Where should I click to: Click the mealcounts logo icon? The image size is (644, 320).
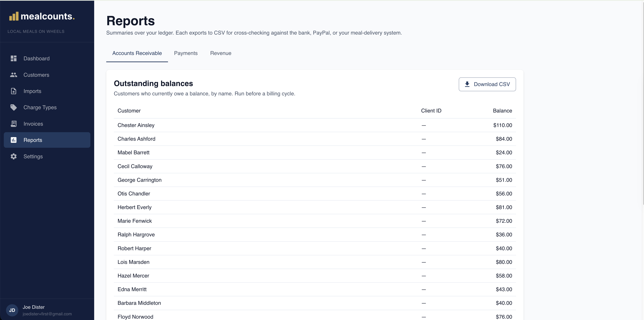tap(14, 16)
